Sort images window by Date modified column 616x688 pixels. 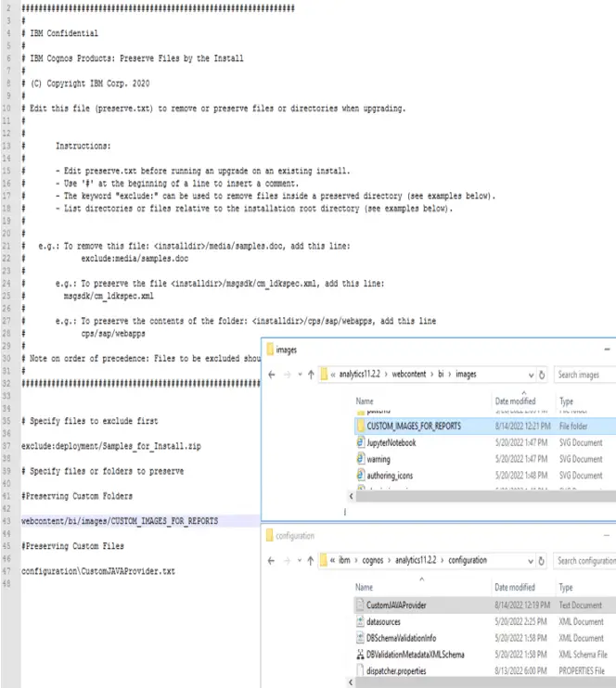click(x=516, y=401)
